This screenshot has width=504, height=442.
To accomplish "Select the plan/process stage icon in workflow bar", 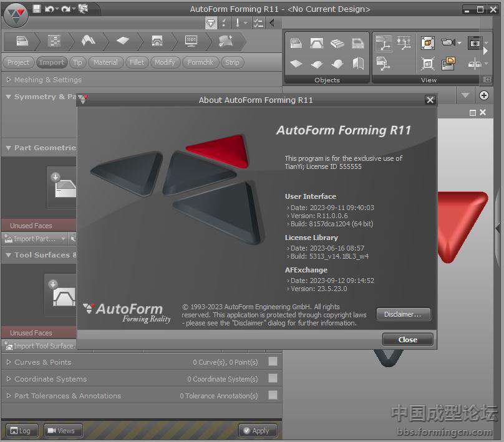I will point(54,41).
